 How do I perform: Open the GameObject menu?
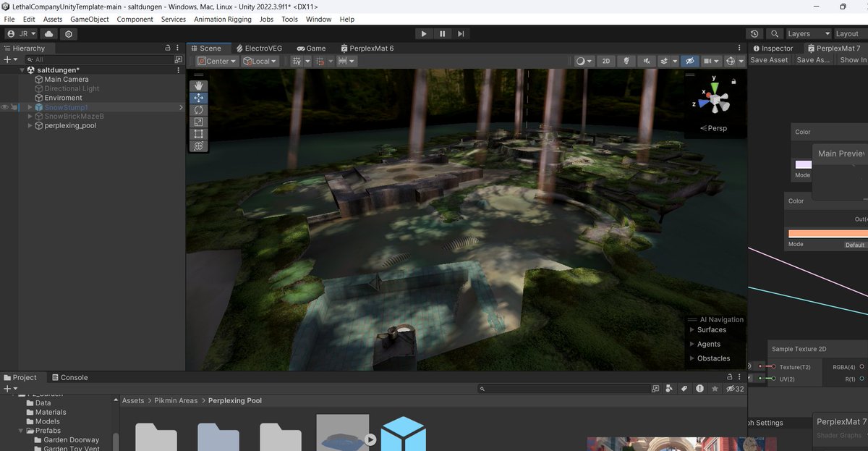pos(90,19)
